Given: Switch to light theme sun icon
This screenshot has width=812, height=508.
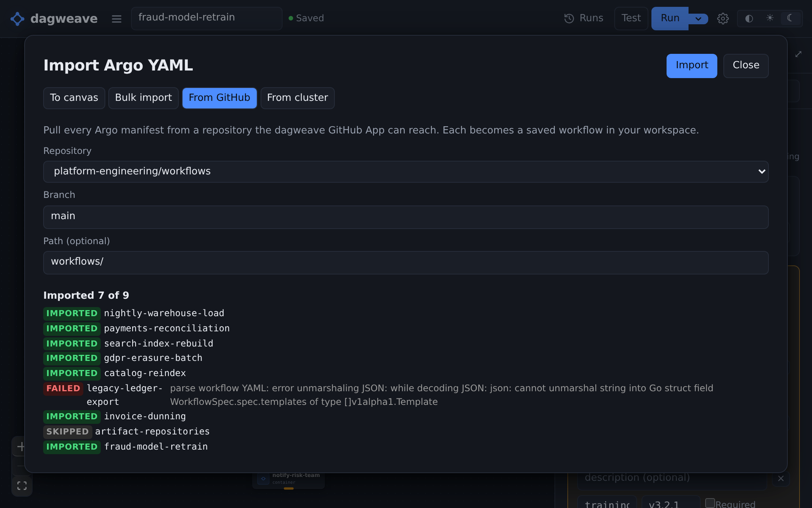Looking at the screenshot, I should click(770, 18).
